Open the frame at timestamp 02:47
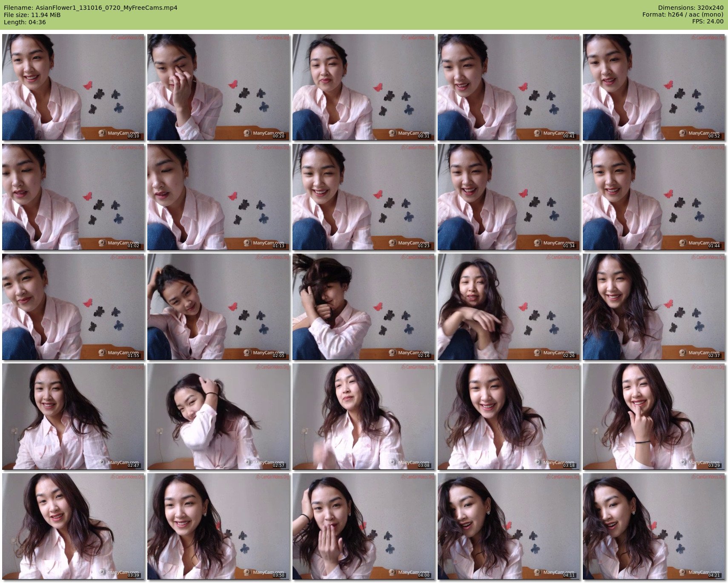 (73, 417)
